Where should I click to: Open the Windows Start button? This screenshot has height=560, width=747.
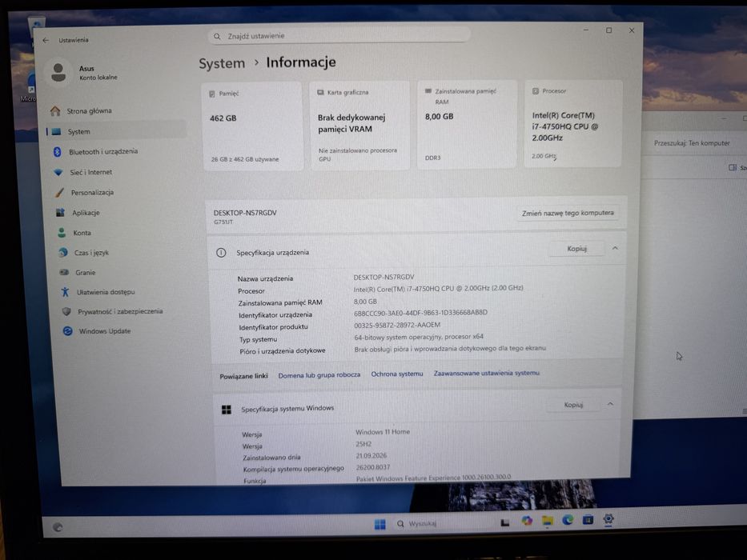coord(380,524)
